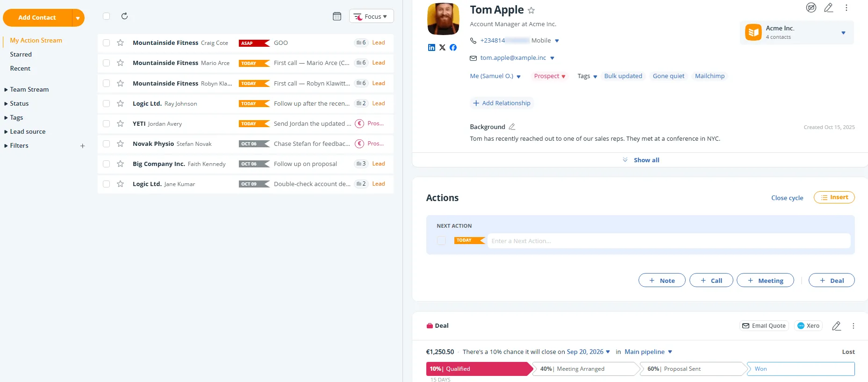Image resolution: width=868 pixels, height=382 pixels.
Task: Select My Action Stream in sidebar
Action: [36, 40]
